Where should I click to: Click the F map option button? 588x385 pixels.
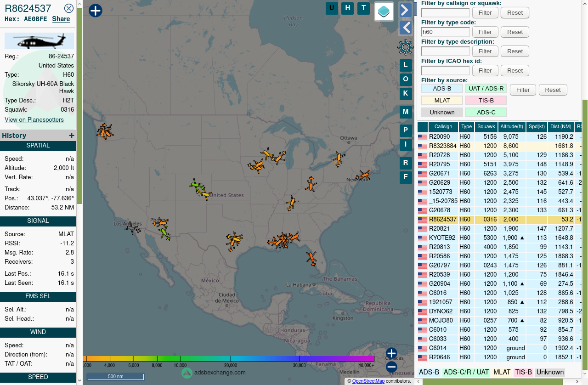pyautogui.click(x=406, y=177)
